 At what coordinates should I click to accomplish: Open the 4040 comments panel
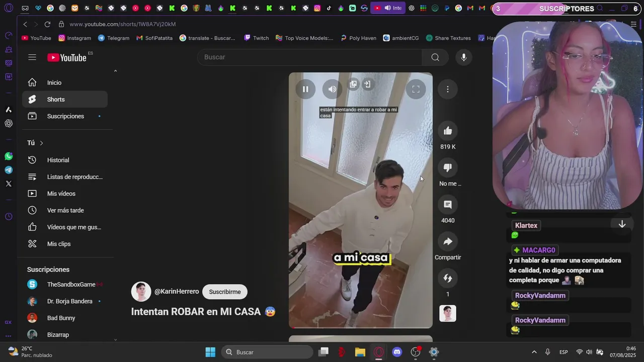pos(448,205)
